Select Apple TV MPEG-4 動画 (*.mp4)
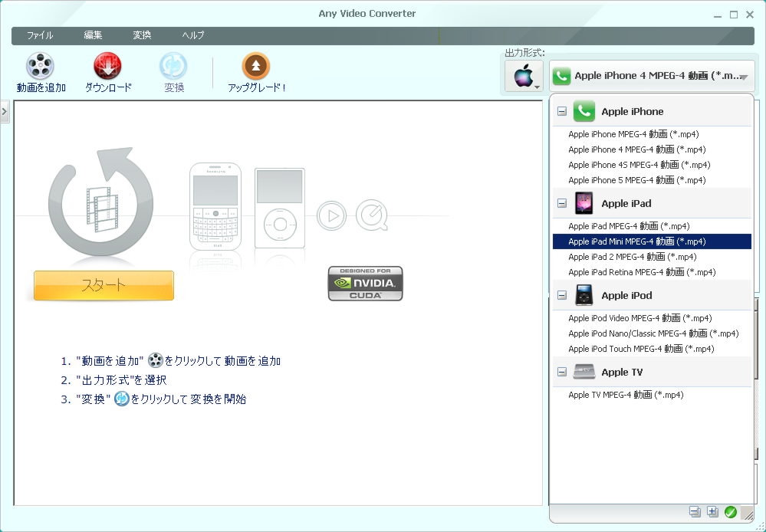766x532 pixels. (652, 395)
